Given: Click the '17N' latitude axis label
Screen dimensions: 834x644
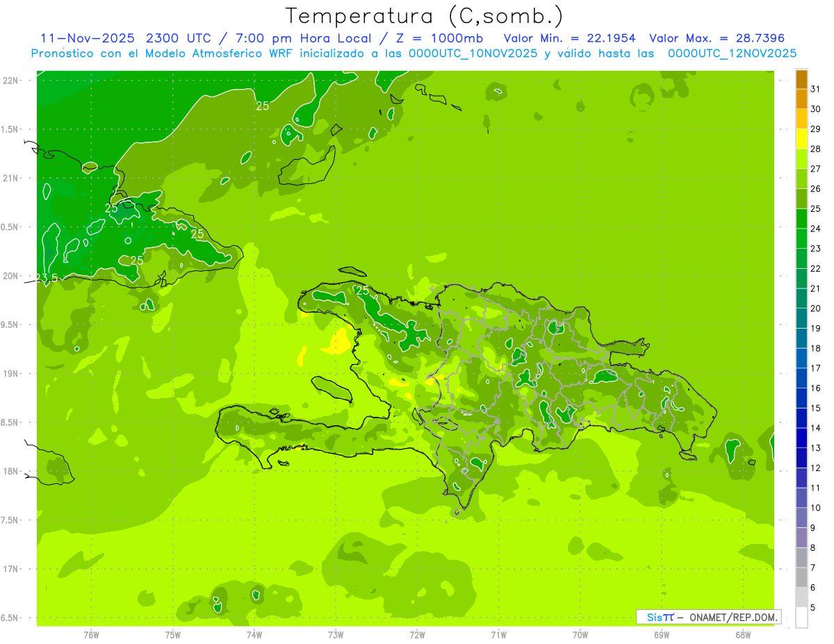Looking at the screenshot, I should (11, 569).
